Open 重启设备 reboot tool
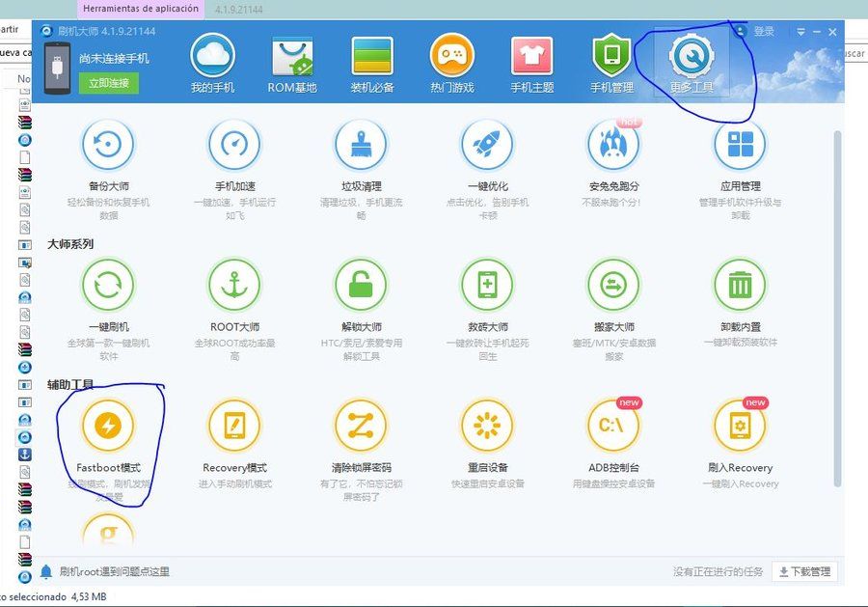Image resolution: width=868 pixels, height=607 pixels. point(488,426)
